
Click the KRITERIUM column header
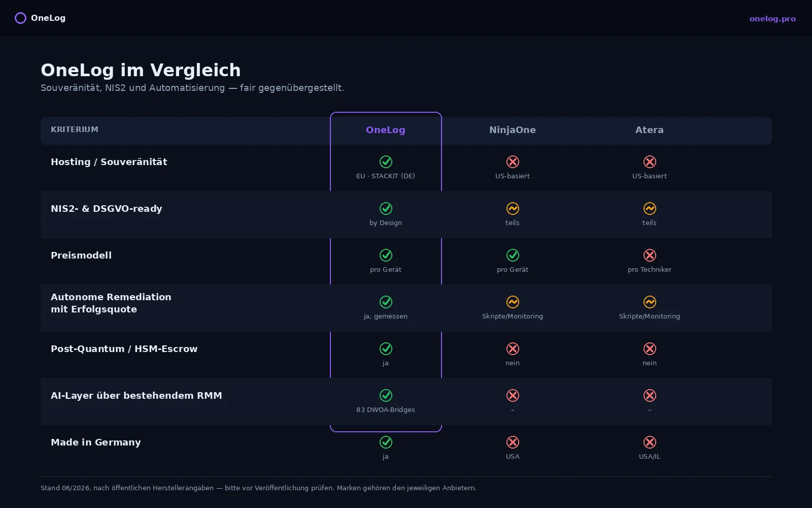coord(75,130)
